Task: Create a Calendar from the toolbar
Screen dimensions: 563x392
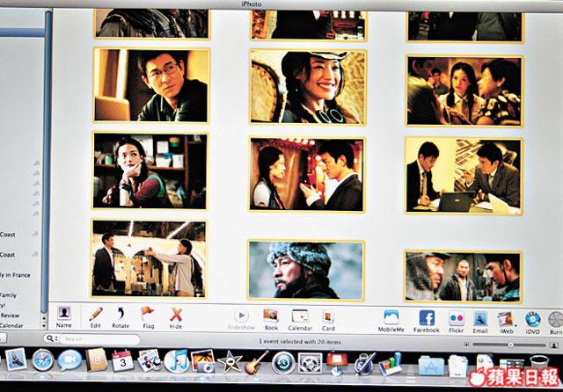Action: coord(300,320)
